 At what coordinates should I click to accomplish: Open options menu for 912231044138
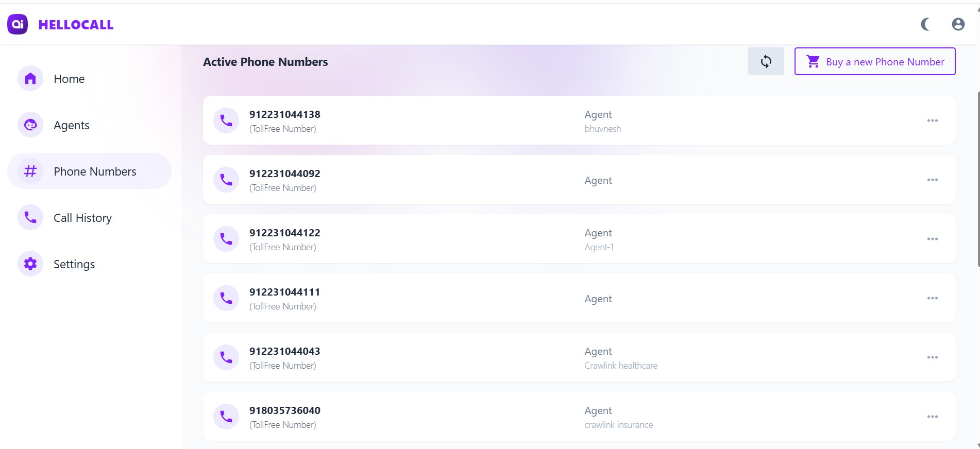[932, 120]
